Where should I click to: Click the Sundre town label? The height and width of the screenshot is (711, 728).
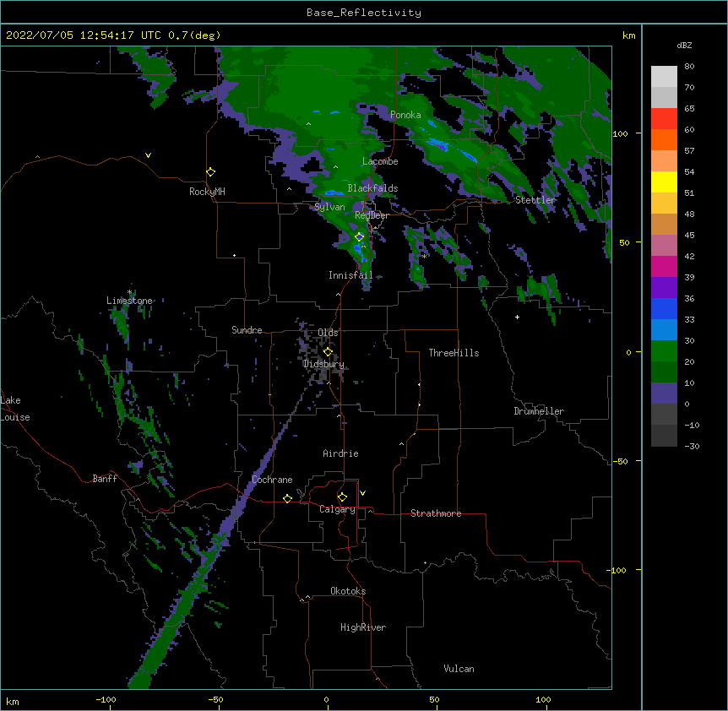(247, 330)
